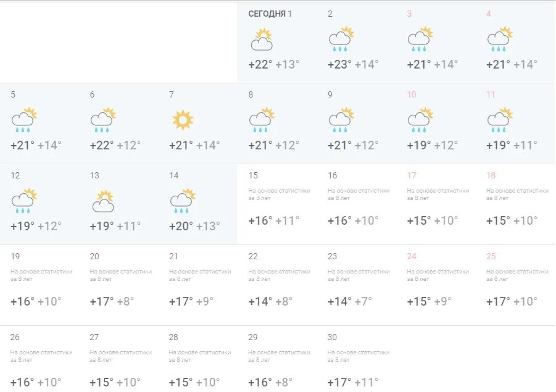The width and height of the screenshot is (556, 392).
Task: Click day 20 temperature +17° +8°
Action: (x=112, y=301)
